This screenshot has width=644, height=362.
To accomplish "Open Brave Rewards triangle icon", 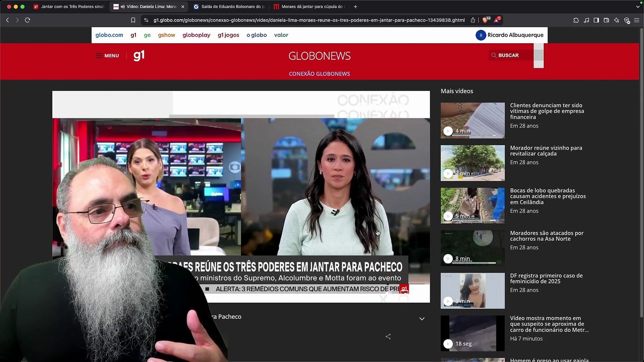I will [x=497, y=20].
